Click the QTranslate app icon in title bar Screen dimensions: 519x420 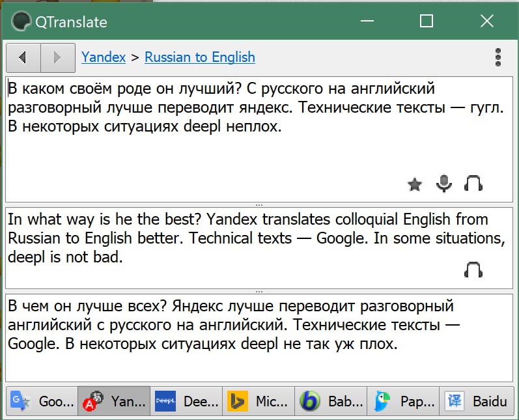21,21
